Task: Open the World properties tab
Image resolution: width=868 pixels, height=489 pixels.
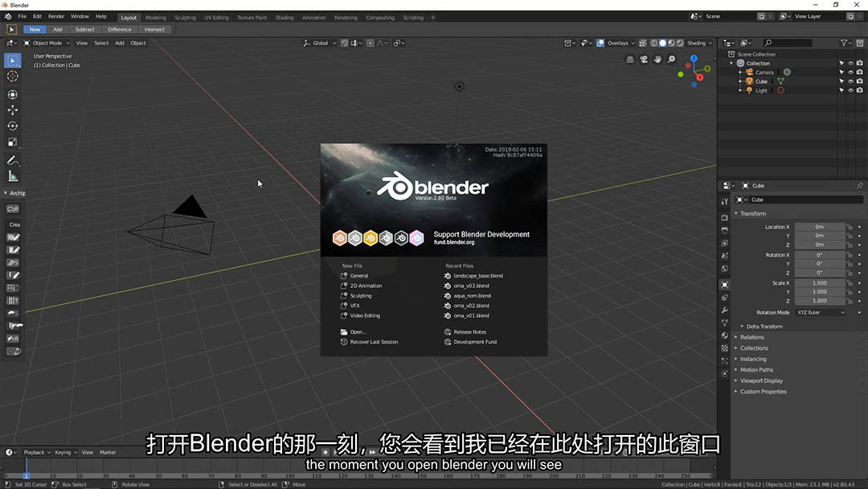Action: coord(725,269)
